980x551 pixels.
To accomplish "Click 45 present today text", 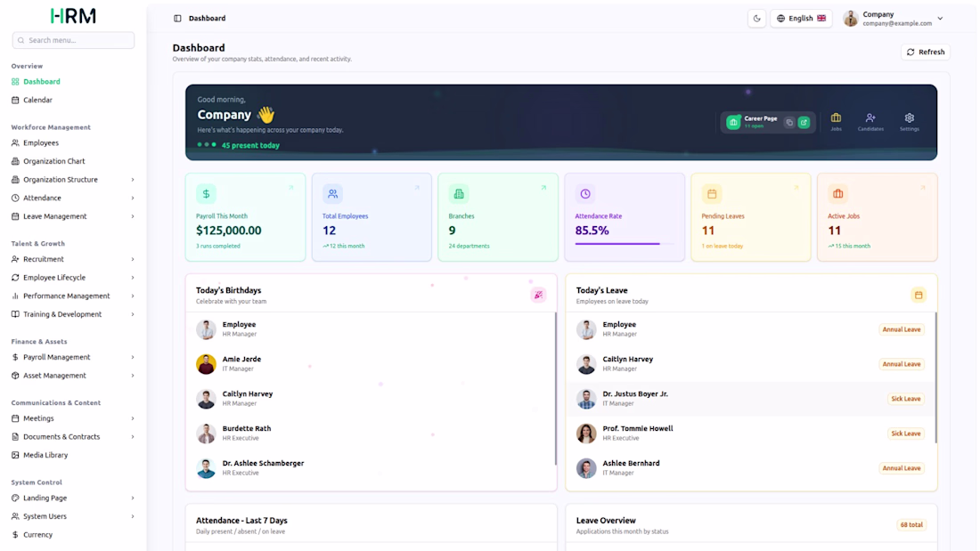I will pyautogui.click(x=250, y=146).
